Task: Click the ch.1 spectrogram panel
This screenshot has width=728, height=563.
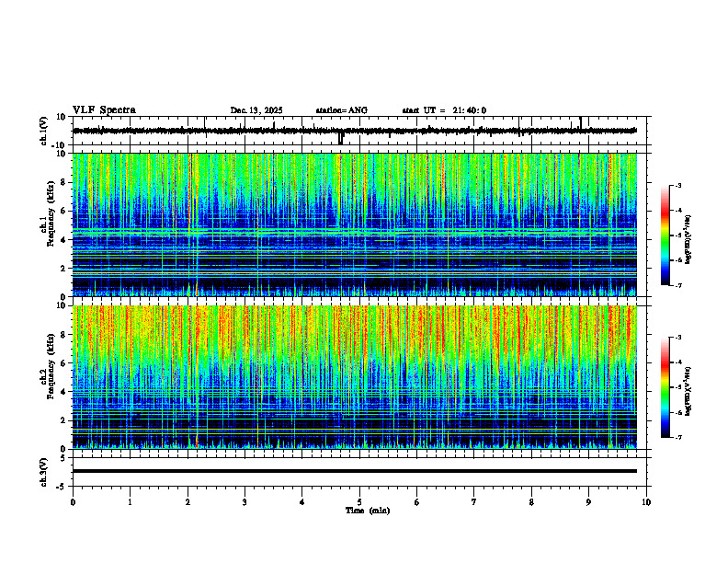Action: point(354,224)
